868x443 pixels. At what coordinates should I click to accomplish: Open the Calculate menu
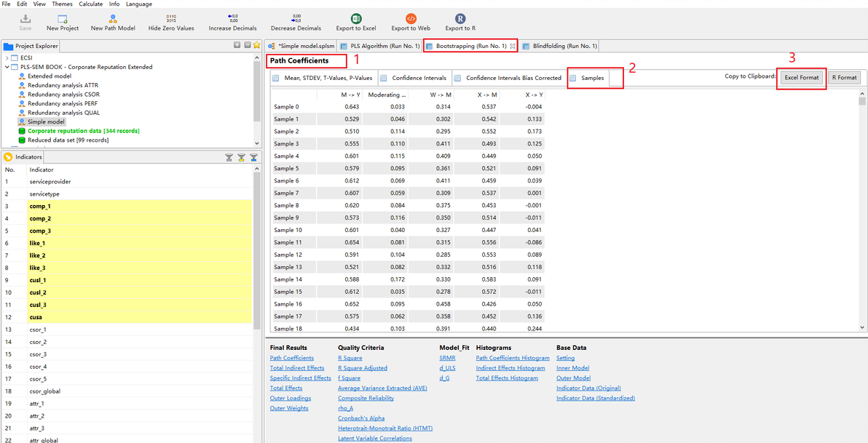point(90,4)
